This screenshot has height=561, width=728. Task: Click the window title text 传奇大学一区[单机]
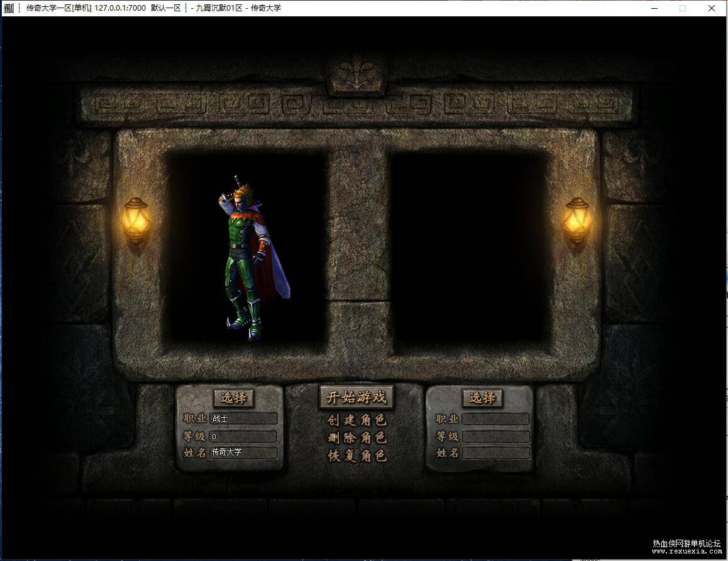tap(58, 8)
